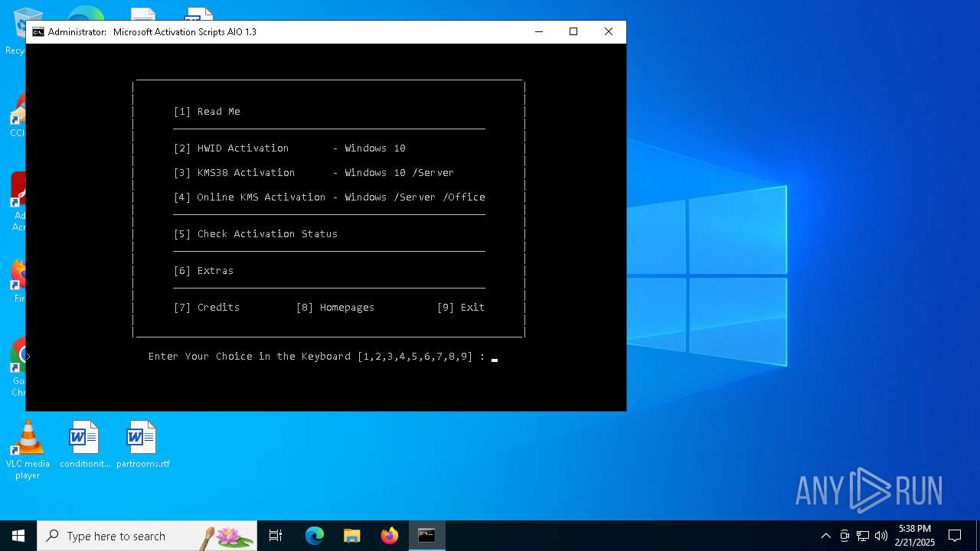This screenshot has width=980, height=551.
Task: Select the Recycle Bin desktop icon
Action: coord(15,31)
